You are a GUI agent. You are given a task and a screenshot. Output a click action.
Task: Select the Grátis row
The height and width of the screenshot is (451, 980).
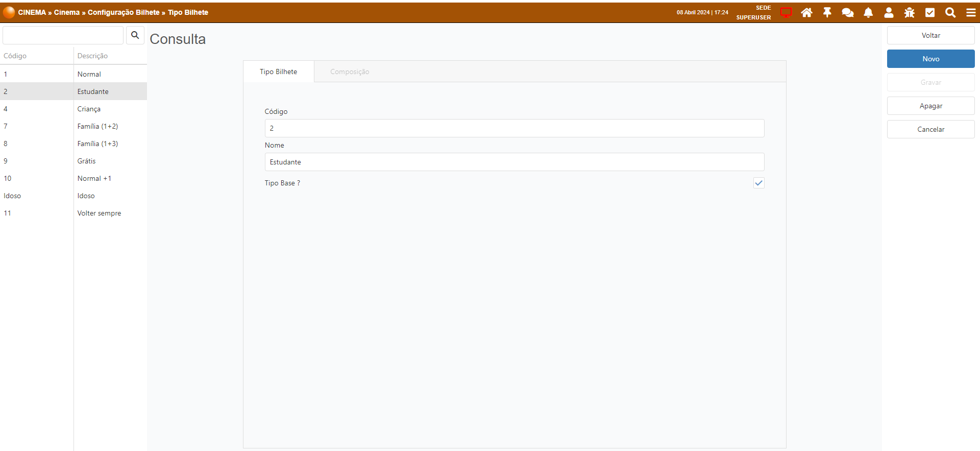click(73, 161)
